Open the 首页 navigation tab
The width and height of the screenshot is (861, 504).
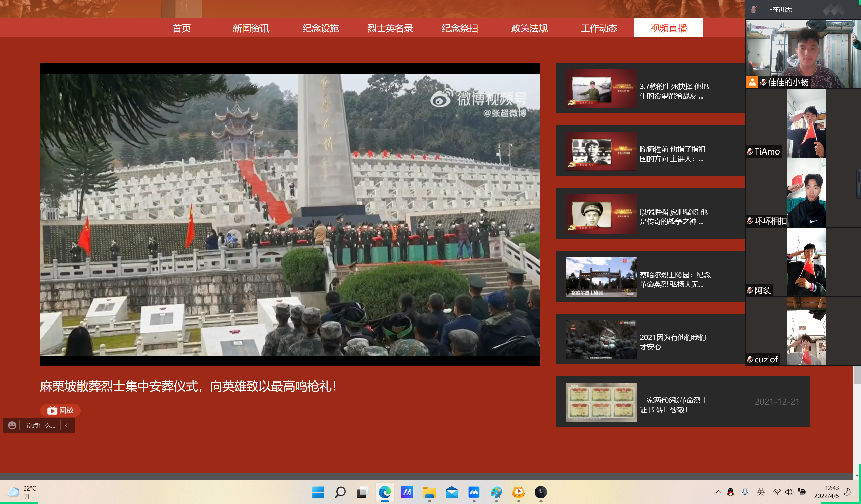tap(181, 28)
